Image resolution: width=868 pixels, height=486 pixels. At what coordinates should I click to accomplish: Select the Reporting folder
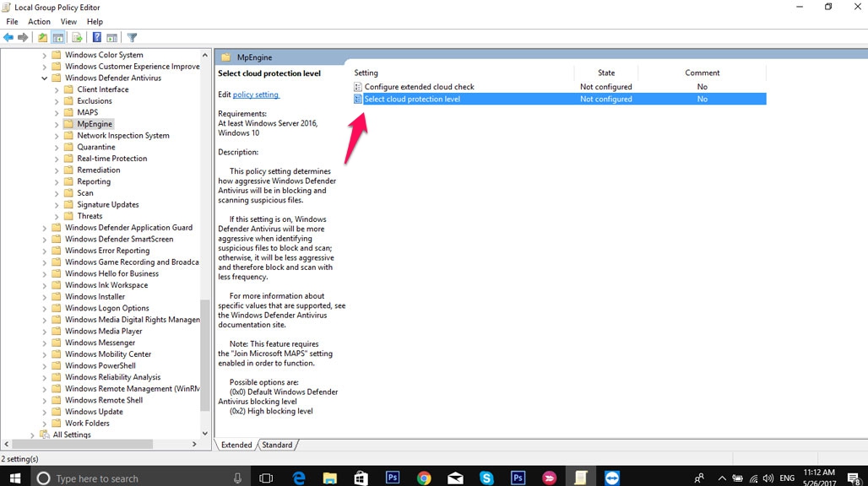[x=94, y=182]
